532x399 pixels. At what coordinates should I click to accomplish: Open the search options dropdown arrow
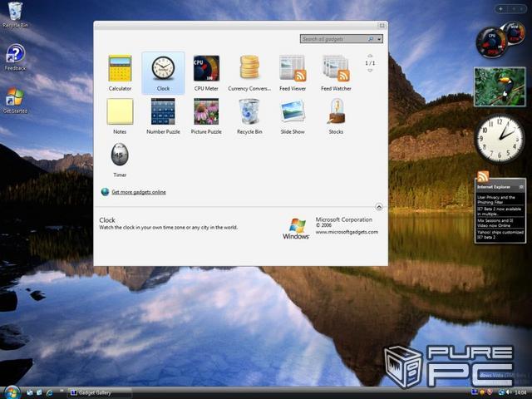[x=379, y=39]
